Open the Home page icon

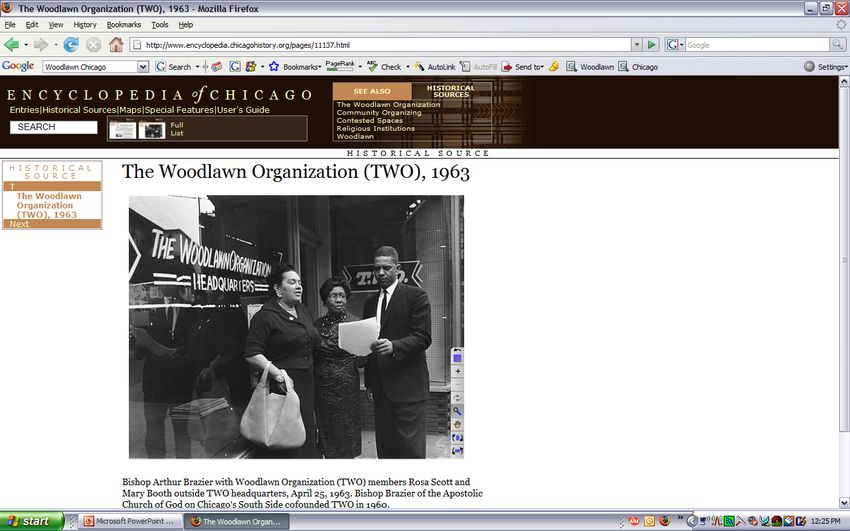click(116, 45)
